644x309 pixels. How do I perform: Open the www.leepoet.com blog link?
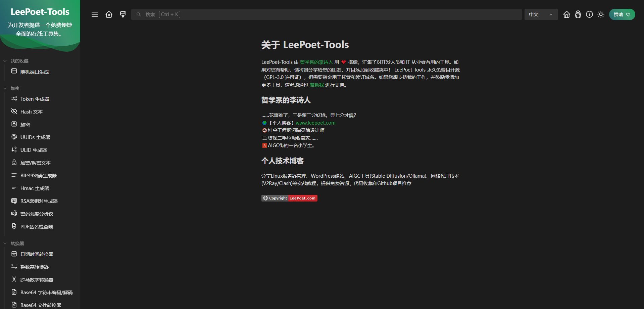coord(315,123)
